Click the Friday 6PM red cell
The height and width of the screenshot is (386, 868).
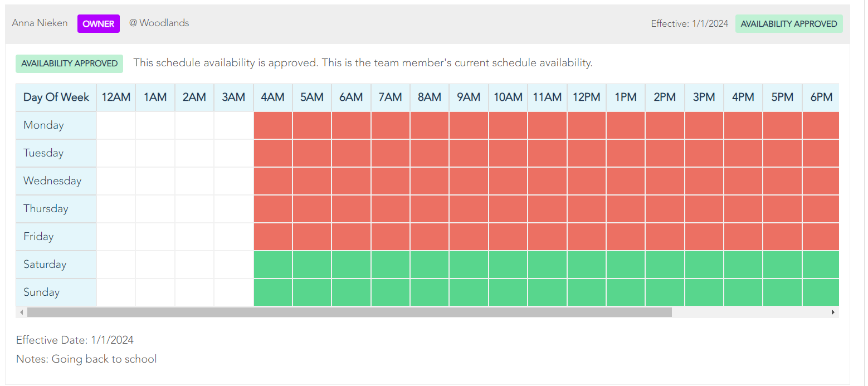tap(820, 237)
